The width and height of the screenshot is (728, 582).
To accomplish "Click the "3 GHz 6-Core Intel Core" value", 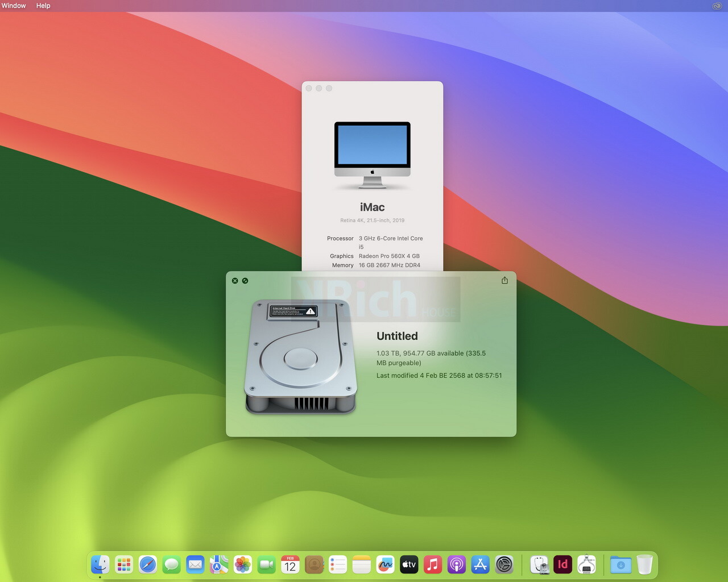I will tap(391, 243).
